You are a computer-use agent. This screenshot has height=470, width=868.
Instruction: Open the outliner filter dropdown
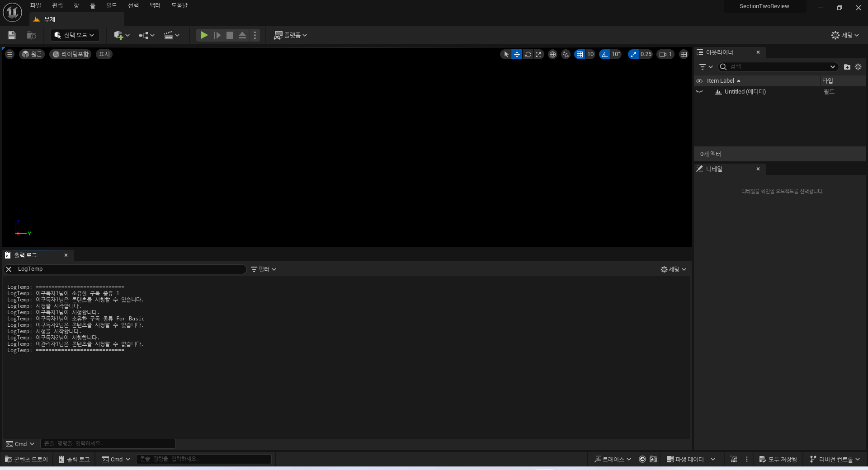pos(705,67)
